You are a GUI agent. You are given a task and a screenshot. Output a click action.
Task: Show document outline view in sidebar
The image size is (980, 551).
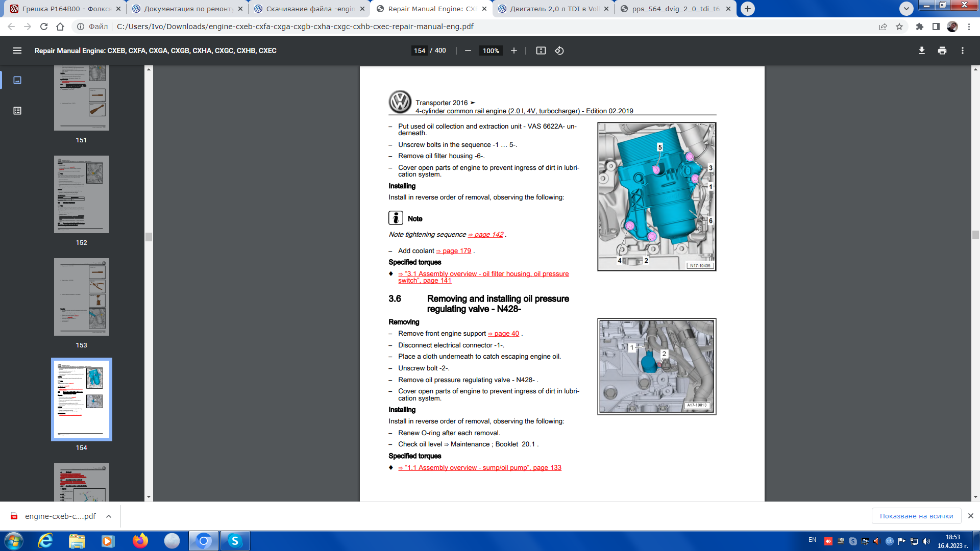pos(17,111)
